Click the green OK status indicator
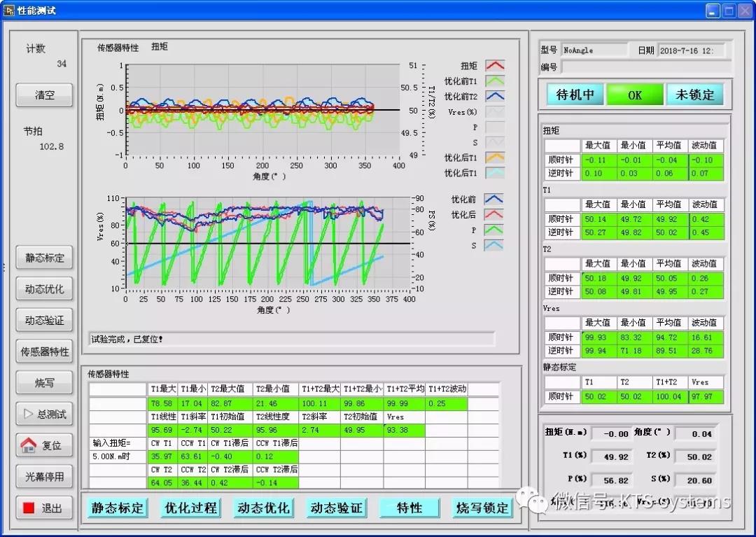This screenshot has height=537, width=756. [634, 95]
